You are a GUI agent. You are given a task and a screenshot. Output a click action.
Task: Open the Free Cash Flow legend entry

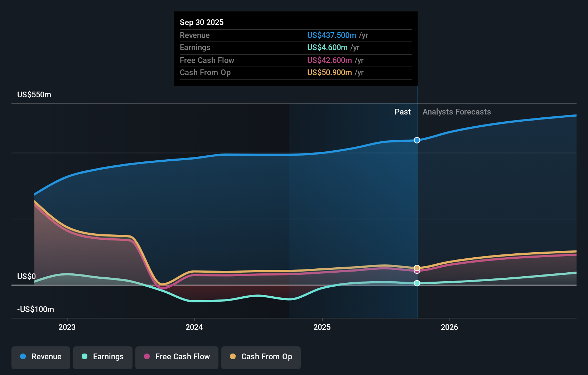[x=177, y=357]
